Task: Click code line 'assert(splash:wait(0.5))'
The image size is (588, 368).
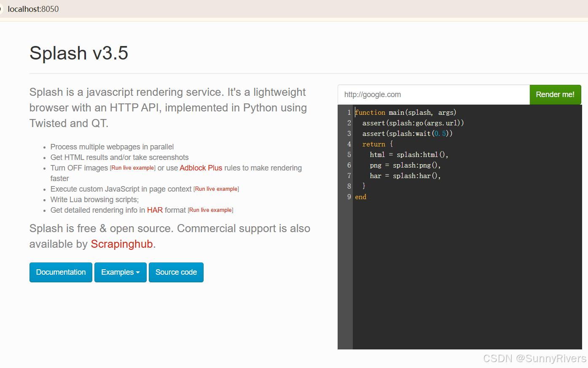Action: pyautogui.click(x=408, y=133)
